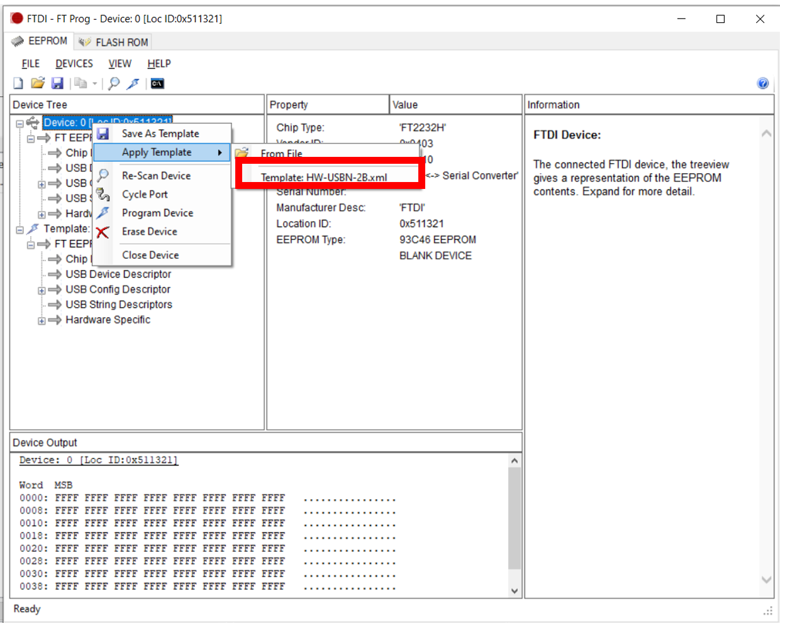Open the command line toolbar icon
Screen dimensions: 788x628
(157, 83)
